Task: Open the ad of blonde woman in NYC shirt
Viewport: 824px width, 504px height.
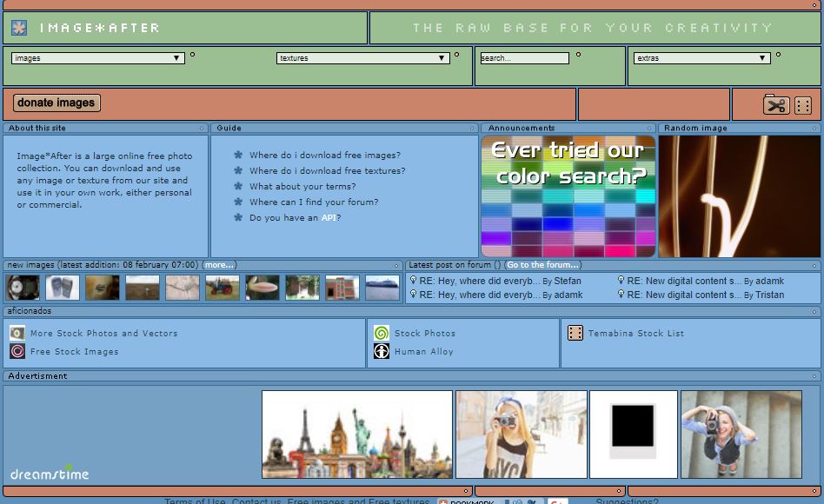Action: pyautogui.click(x=522, y=434)
